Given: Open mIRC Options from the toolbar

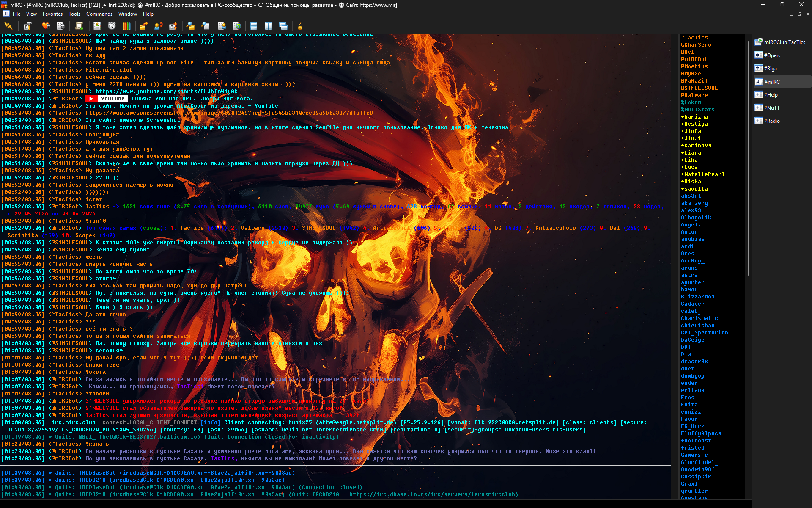Looking at the screenshot, I should click(x=27, y=26).
